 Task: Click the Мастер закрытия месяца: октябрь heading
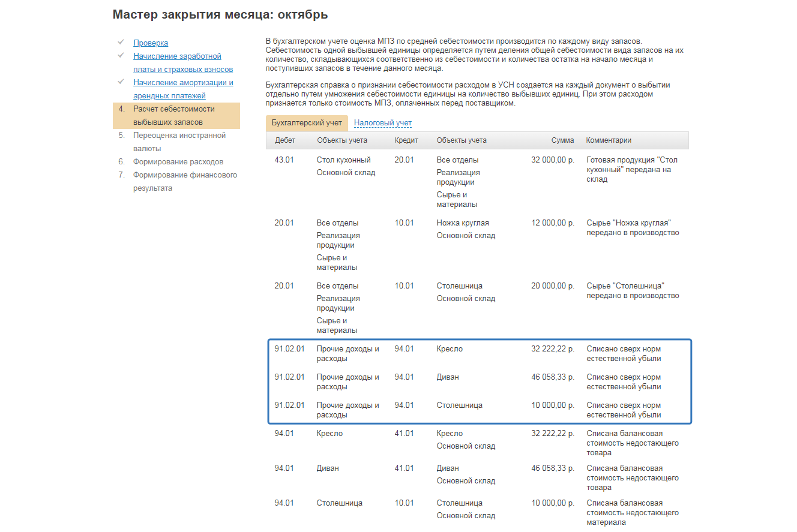pyautogui.click(x=220, y=14)
